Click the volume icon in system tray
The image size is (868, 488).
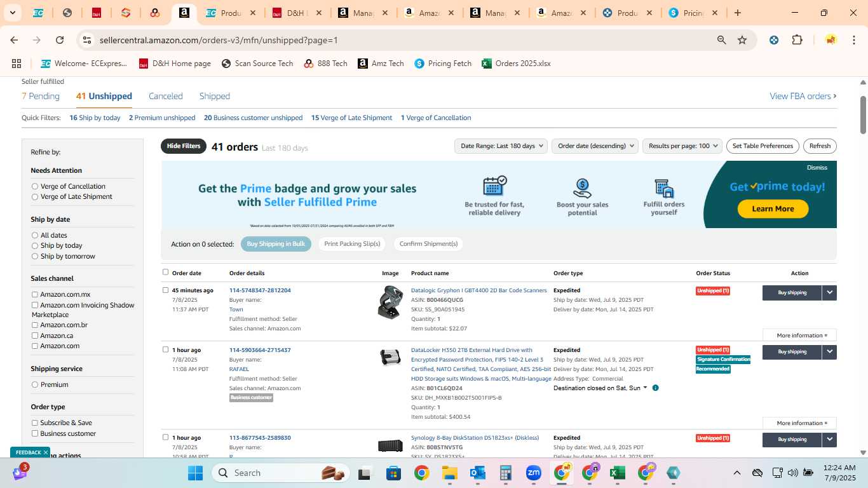point(792,473)
